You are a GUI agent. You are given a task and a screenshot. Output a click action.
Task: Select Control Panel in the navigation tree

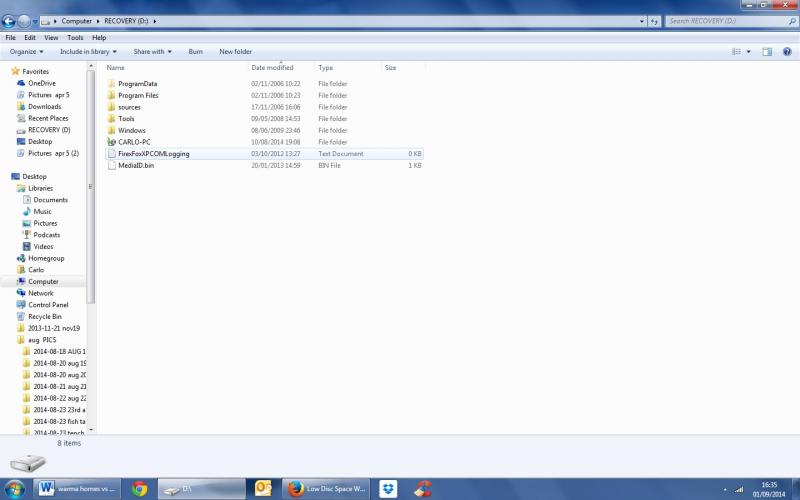coord(48,305)
